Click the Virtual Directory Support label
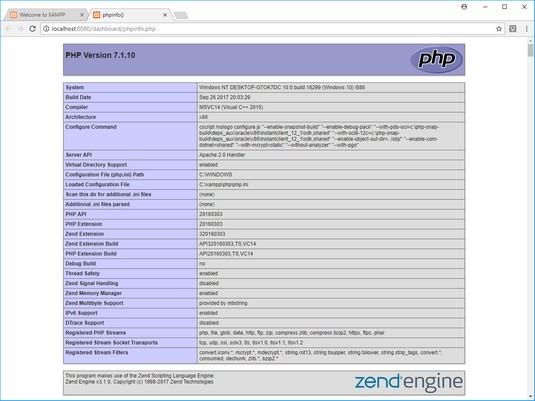Screen dimensions: 535x401 tap(96, 165)
